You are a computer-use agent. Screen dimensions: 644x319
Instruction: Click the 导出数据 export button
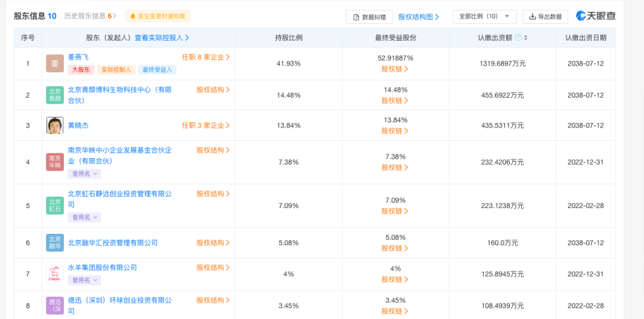pos(545,17)
